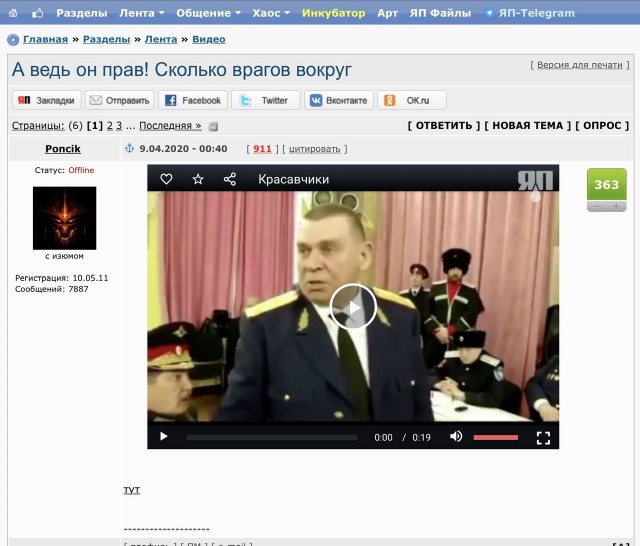640x546 pixels.
Task: Open the Инкубатор section
Action: point(333,13)
